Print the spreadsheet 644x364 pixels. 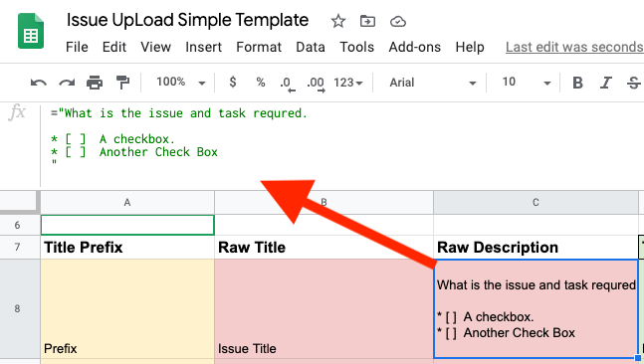tap(95, 83)
